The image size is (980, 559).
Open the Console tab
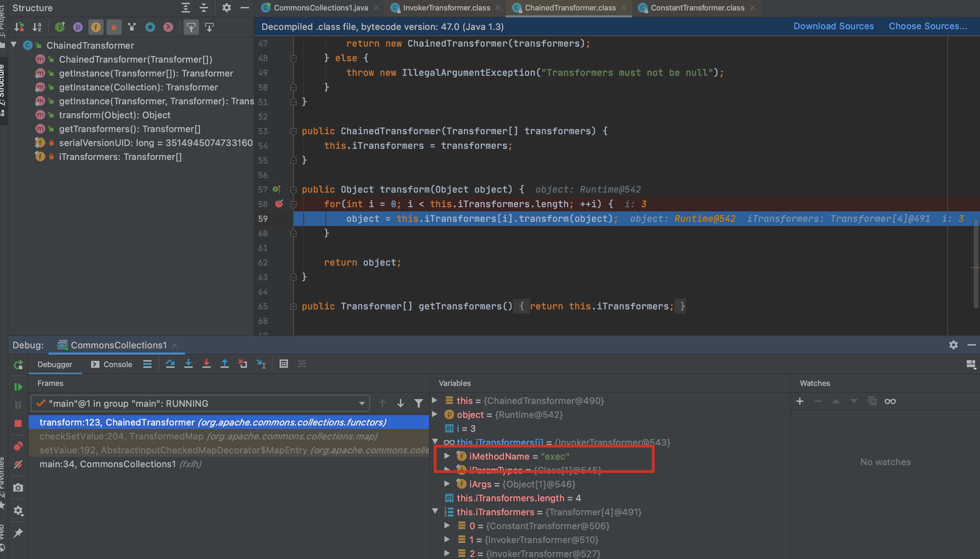111,364
